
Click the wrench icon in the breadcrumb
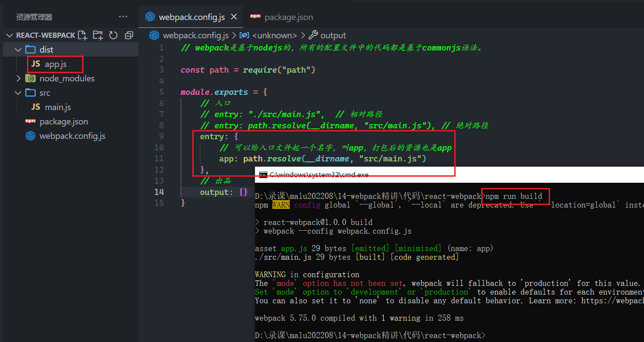(313, 35)
